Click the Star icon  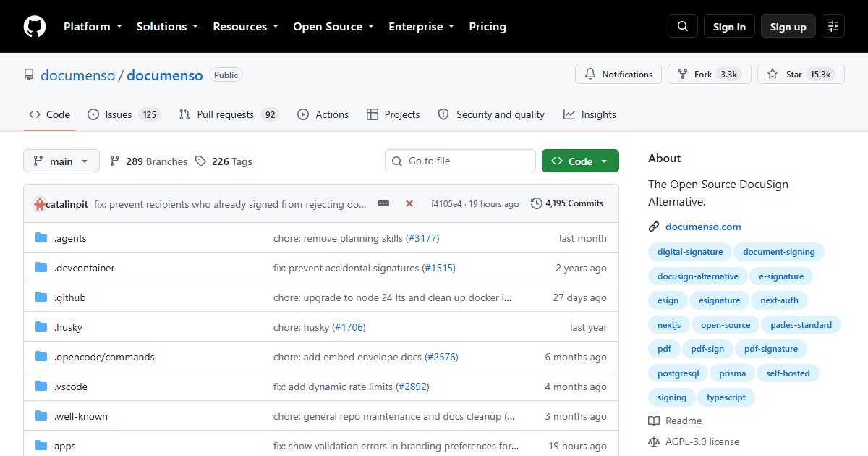coord(773,74)
